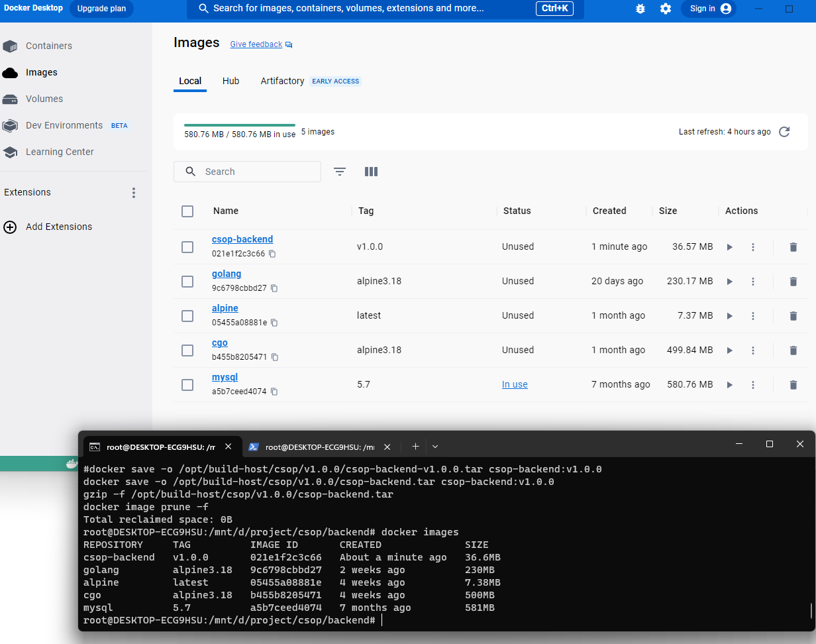Screen dimensions: 816x644
Task: Click the Docker whale status icon
Action: [72, 464]
